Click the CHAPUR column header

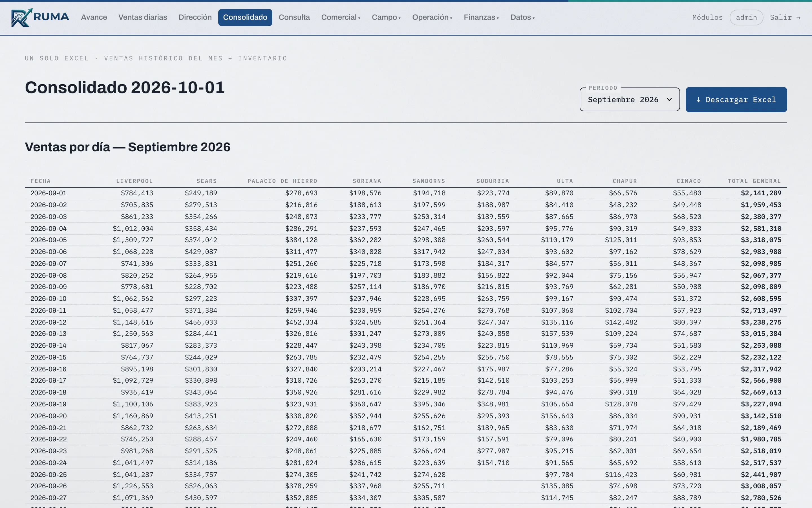coord(625,181)
